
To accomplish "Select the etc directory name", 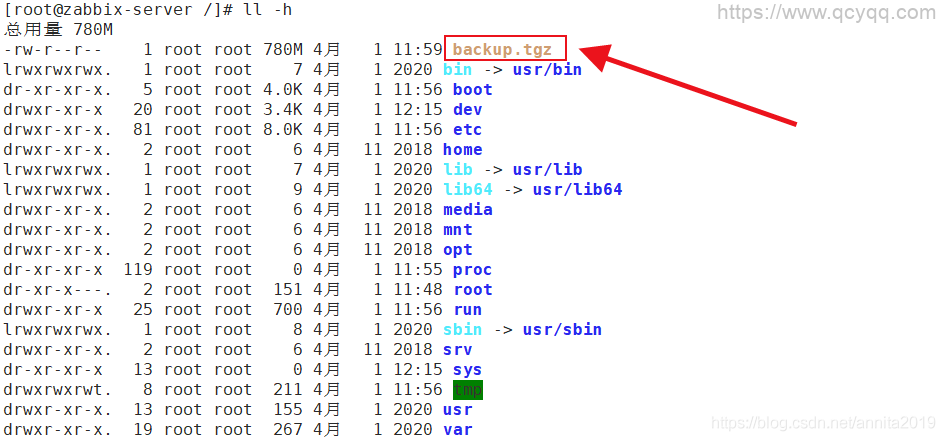I will pos(467,130).
